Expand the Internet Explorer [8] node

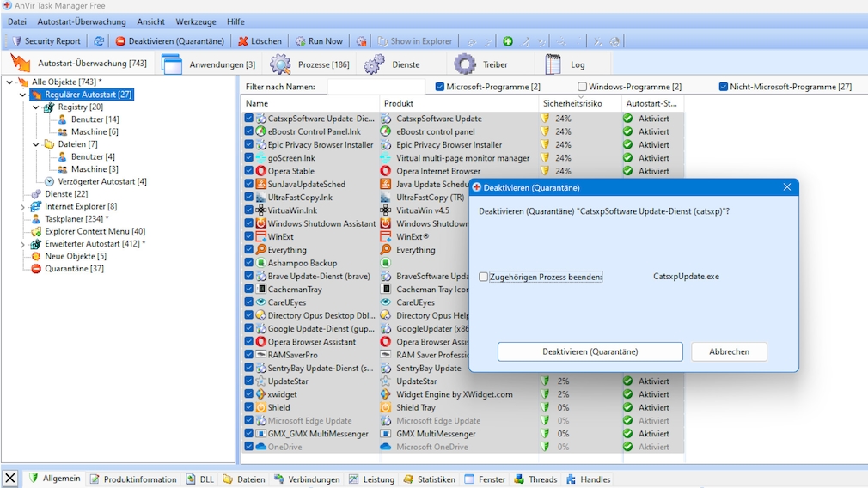22,207
